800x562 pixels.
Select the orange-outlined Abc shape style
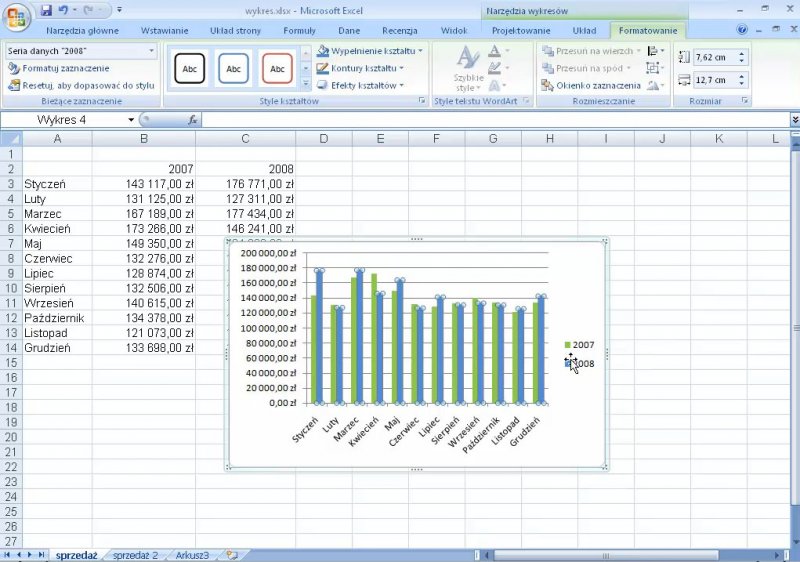point(277,68)
